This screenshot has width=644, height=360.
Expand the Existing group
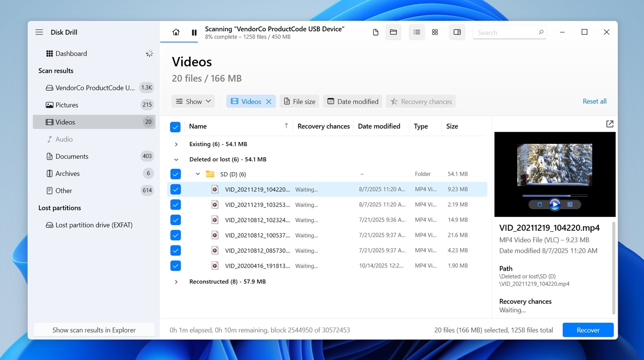click(x=176, y=144)
